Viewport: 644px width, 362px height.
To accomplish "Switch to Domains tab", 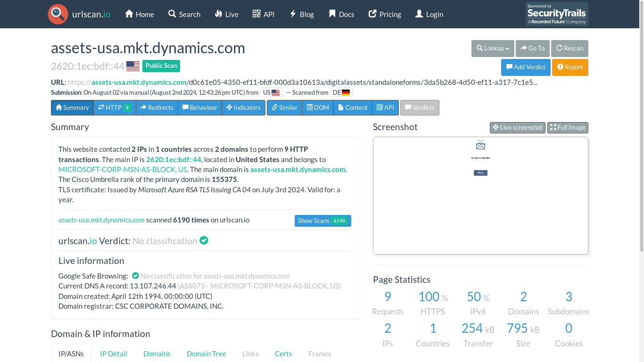I will coord(157,354).
